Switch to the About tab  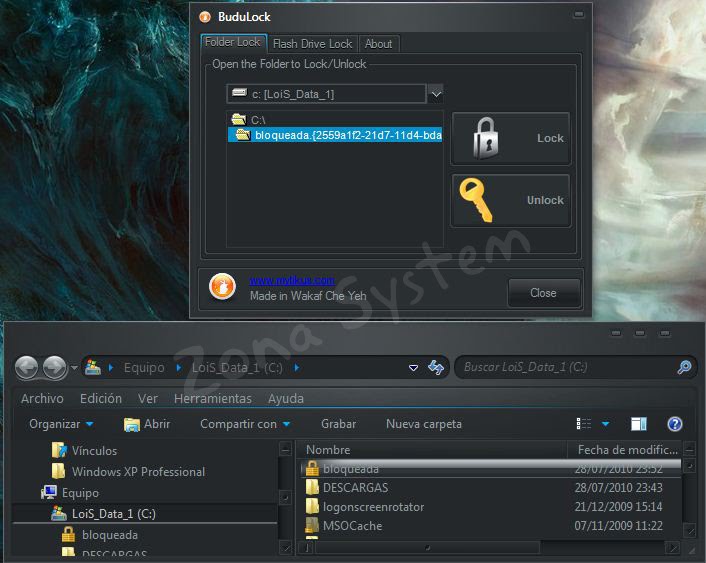tap(378, 44)
